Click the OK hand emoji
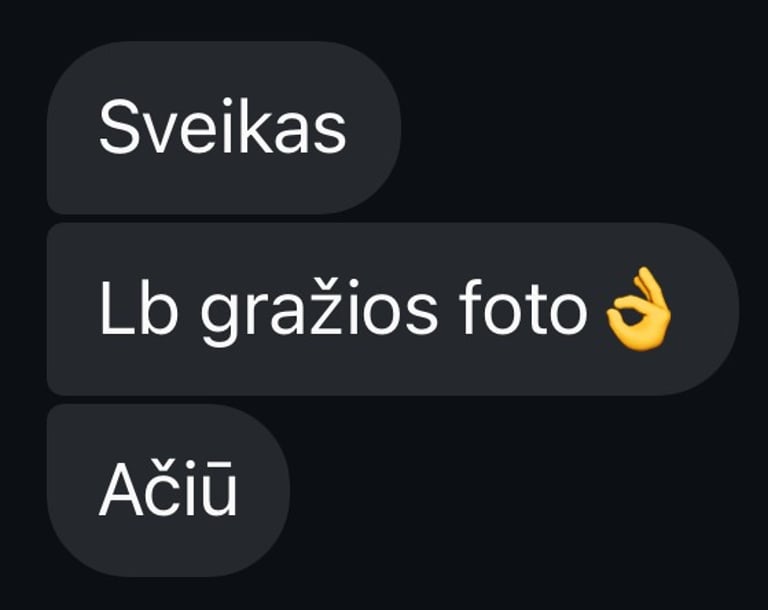This screenshot has height=610, width=768. tap(639, 308)
